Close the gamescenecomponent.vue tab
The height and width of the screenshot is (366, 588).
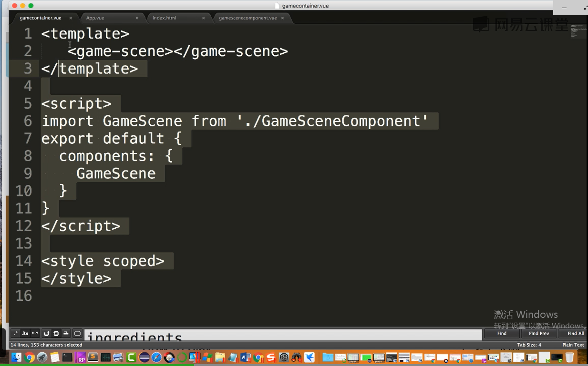click(x=282, y=18)
